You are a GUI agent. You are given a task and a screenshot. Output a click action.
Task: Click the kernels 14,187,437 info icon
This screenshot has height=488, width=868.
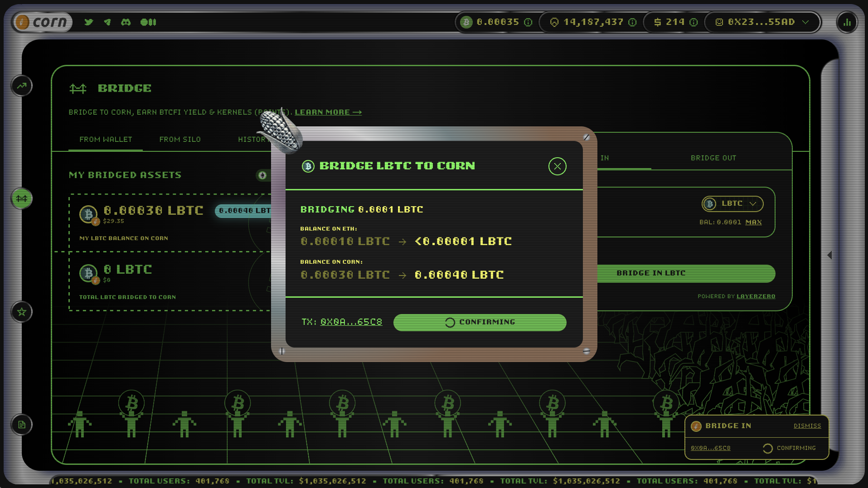point(633,22)
